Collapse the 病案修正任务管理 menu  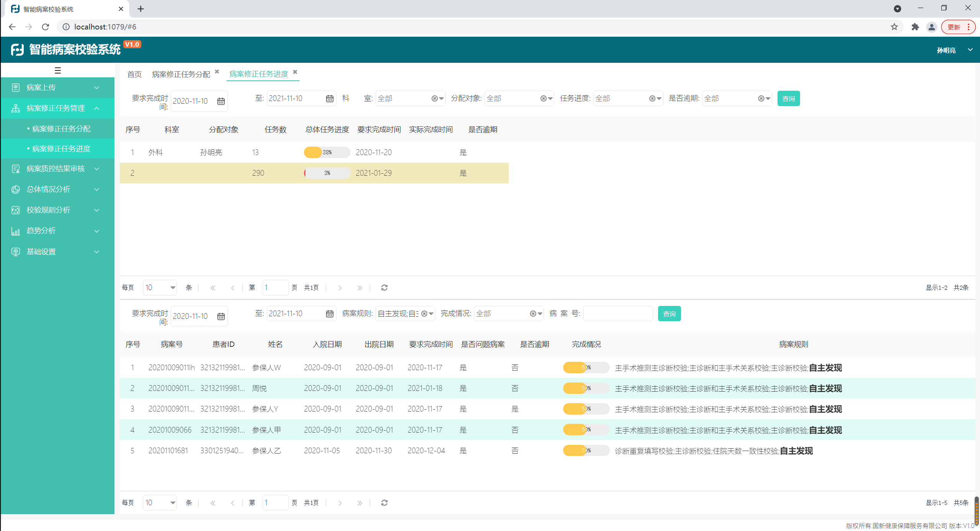97,108
